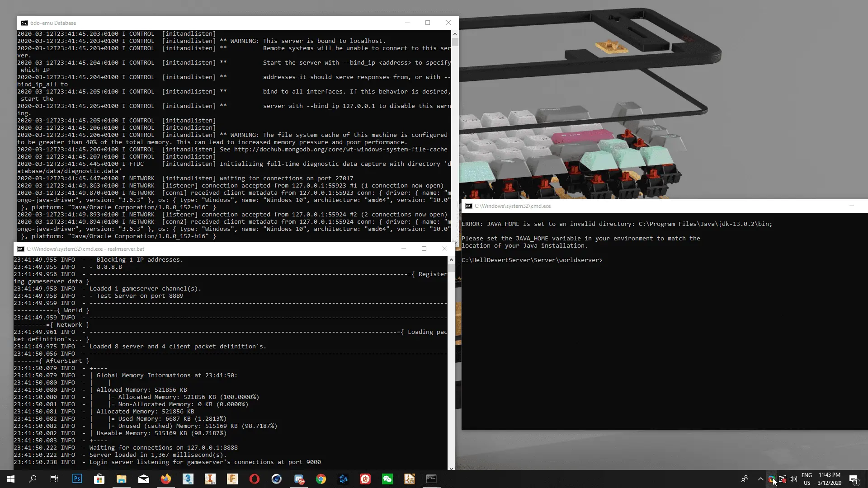868x488 pixels.
Task: Maximize the bdo-emu Database window
Action: point(428,23)
